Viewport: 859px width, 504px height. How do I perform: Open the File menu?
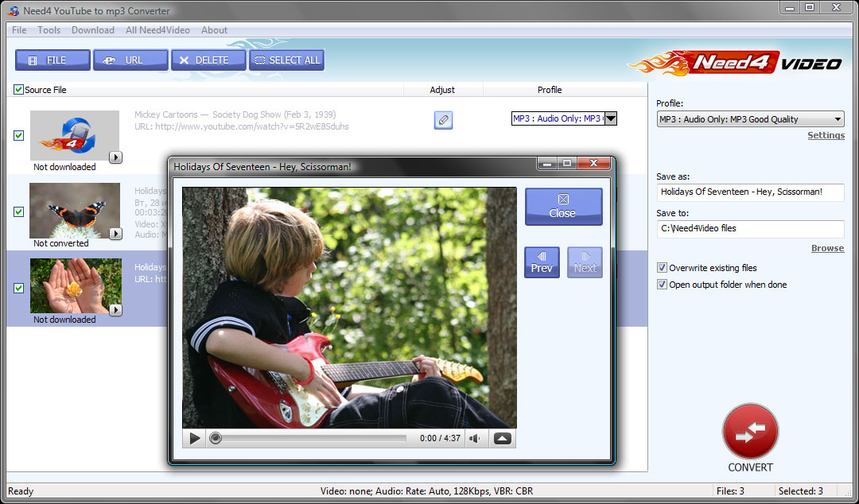click(18, 30)
